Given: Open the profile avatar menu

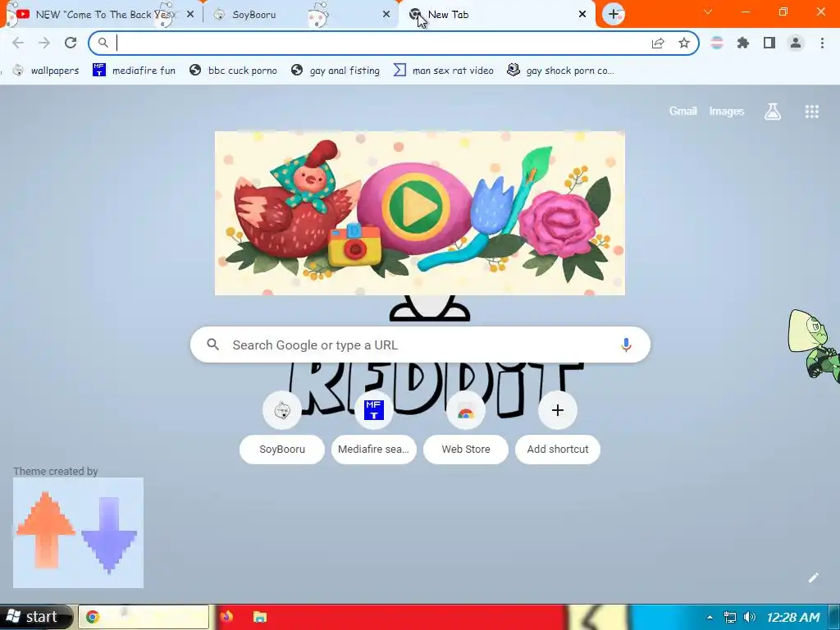Looking at the screenshot, I should click(796, 43).
